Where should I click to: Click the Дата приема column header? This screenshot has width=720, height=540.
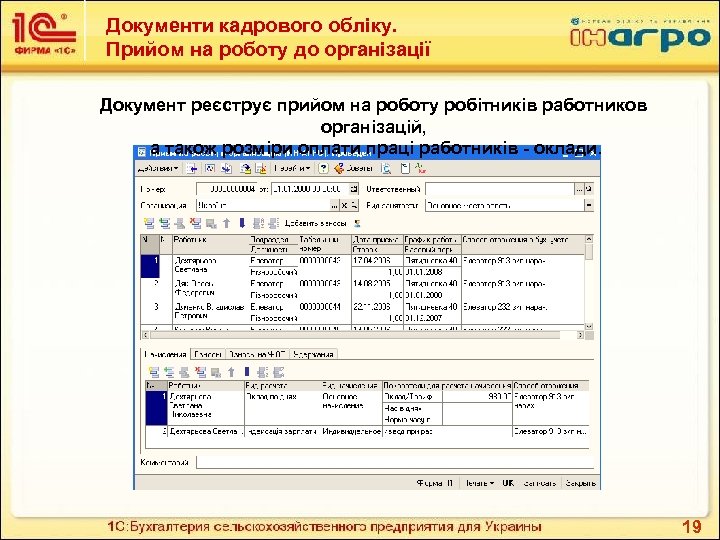[x=377, y=240]
